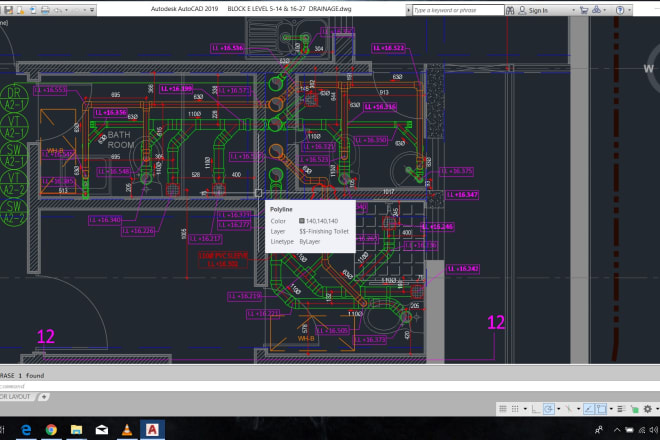Open the snap settings dropdown arrow

click(525, 409)
